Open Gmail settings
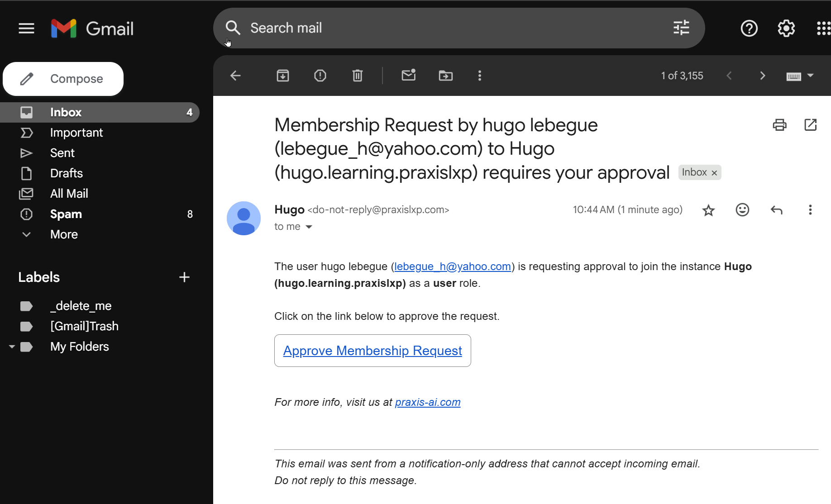This screenshot has height=504, width=831. [786, 28]
